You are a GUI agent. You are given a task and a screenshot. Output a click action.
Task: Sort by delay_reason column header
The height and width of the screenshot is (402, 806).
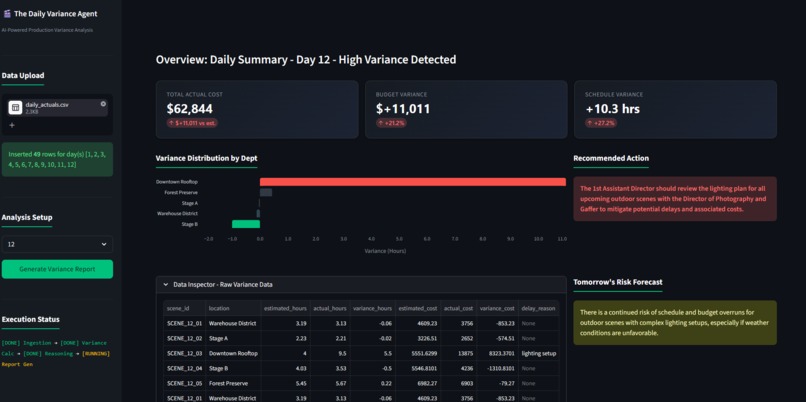[538, 308]
